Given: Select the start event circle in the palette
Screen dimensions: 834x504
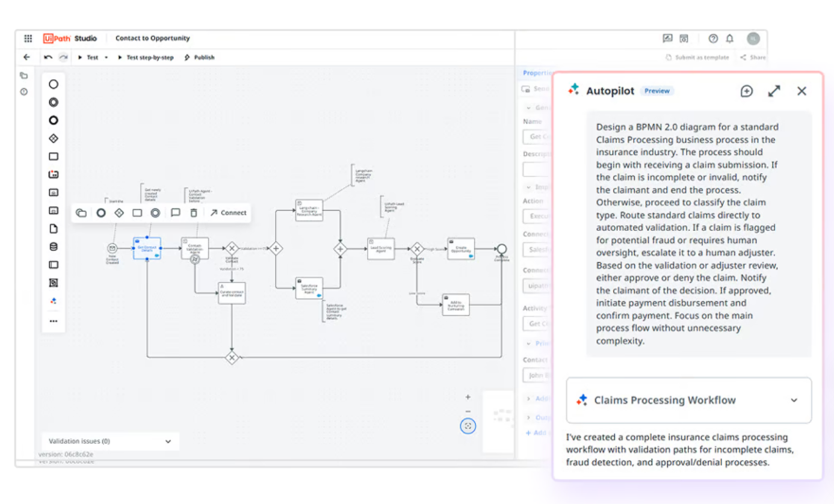Looking at the screenshot, I should point(54,85).
